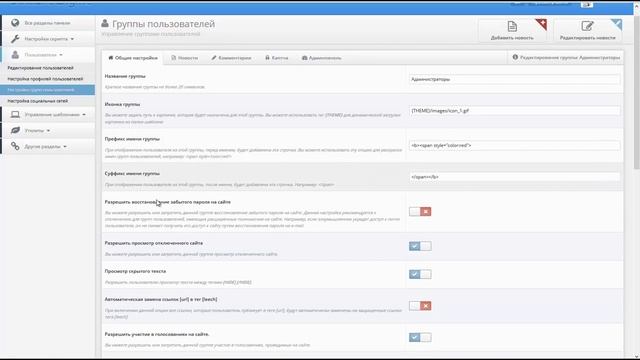Open Редактирование пользователей submenu link
Screen dimensions: 640x360
point(40,68)
